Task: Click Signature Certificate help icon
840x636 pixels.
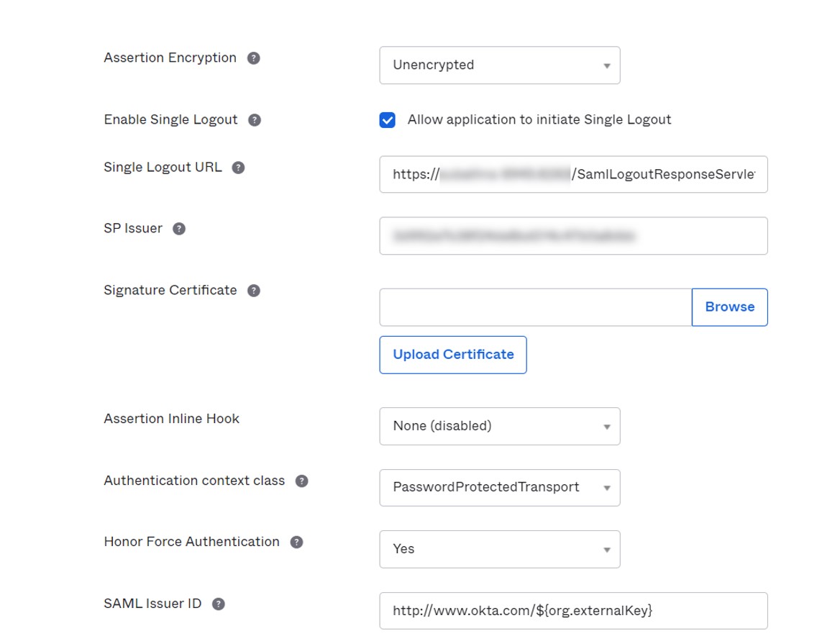Action: click(254, 291)
